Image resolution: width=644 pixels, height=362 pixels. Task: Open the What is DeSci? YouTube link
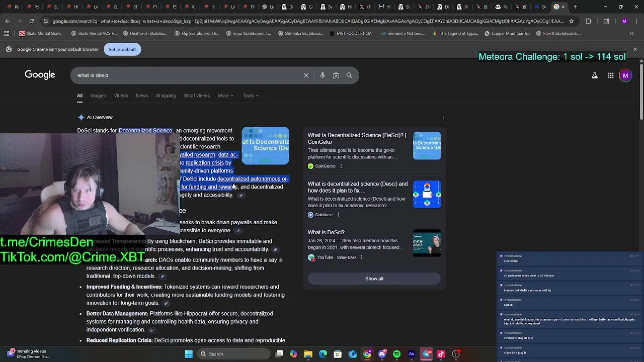pyautogui.click(x=326, y=232)
